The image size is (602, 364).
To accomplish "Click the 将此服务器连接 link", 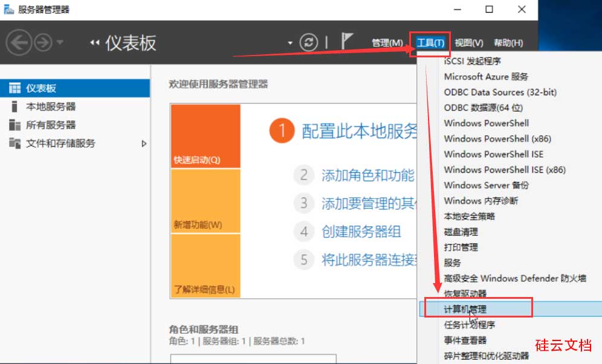I will 369,260.
